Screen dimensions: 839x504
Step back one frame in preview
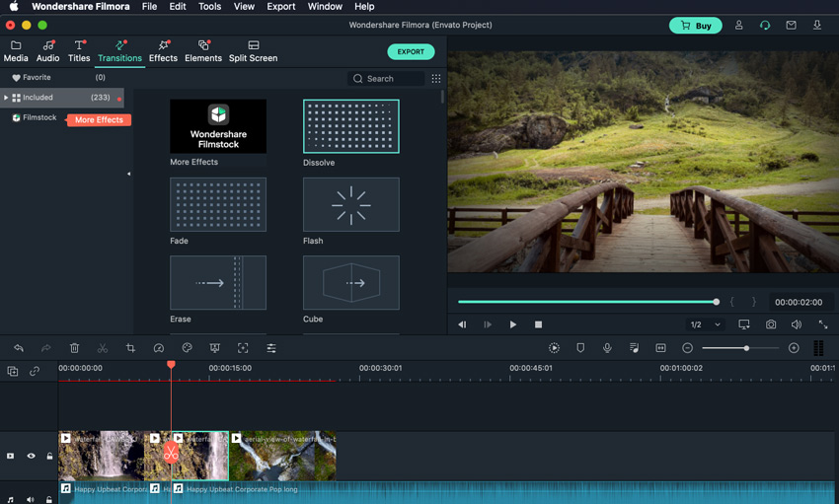[x=462, y=324]
